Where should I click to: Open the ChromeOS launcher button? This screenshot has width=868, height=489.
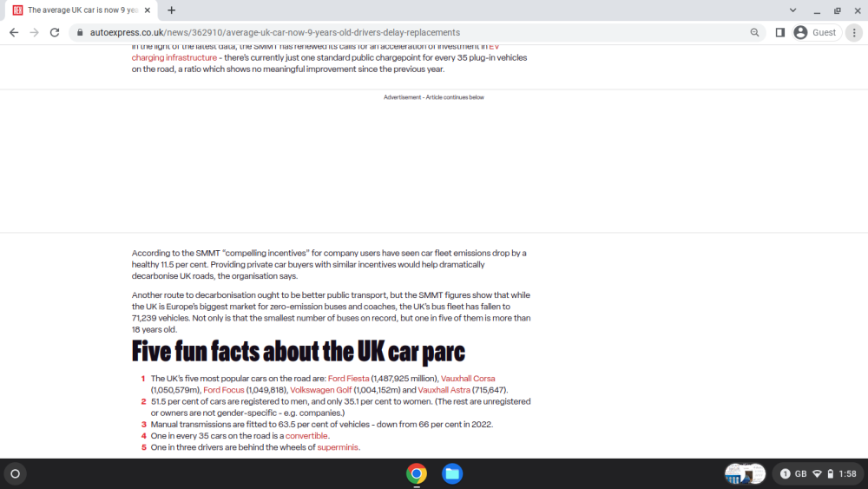point(16,474)
